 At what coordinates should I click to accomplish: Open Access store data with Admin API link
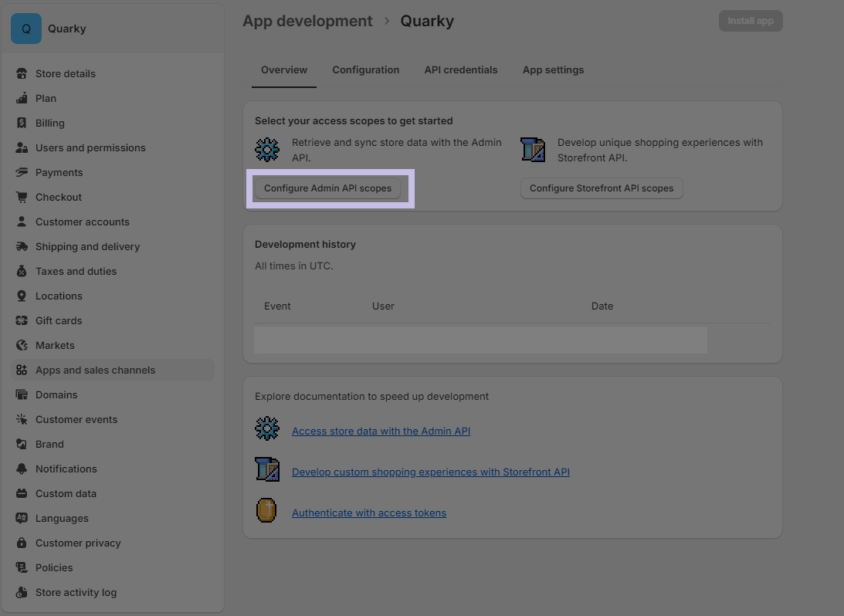(381, 432)
